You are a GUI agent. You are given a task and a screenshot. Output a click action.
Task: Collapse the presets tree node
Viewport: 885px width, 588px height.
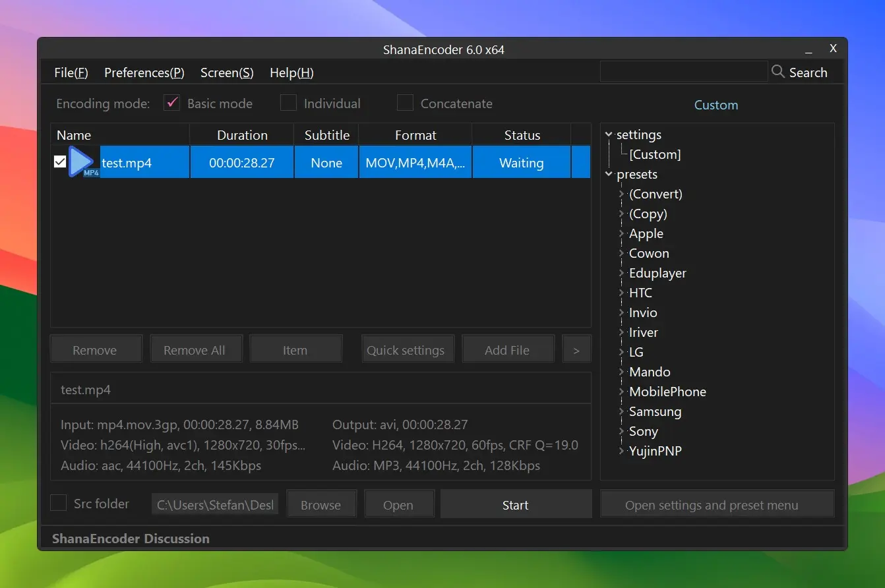point(609,175)
